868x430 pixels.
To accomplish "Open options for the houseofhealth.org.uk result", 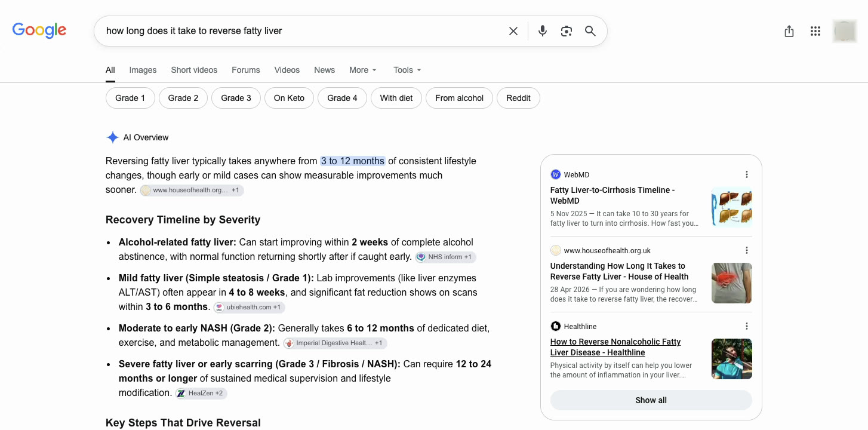I will (746, 250).
